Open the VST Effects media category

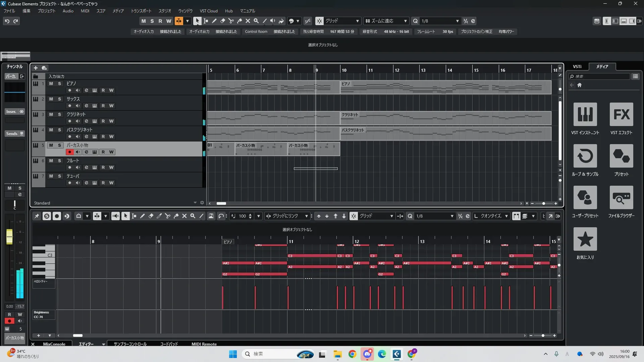(621, 115)
